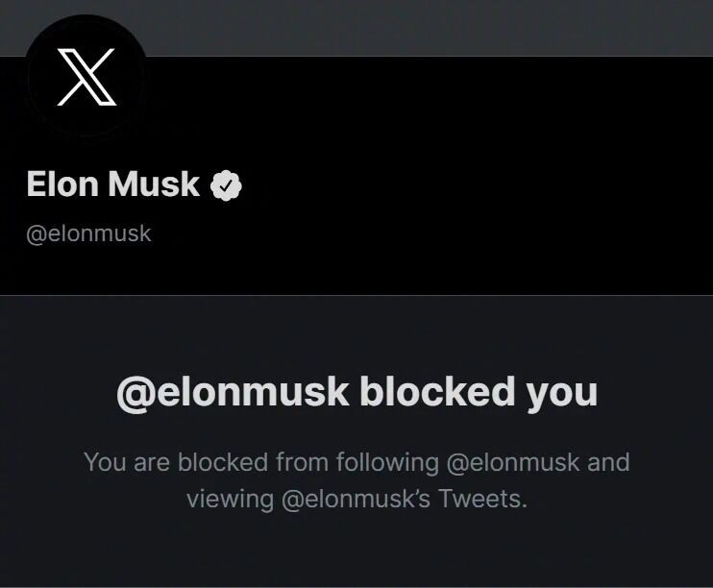Click the divider above the blocked message
The height and width of the screenshot is (588, 713).
tap(356, 295)
